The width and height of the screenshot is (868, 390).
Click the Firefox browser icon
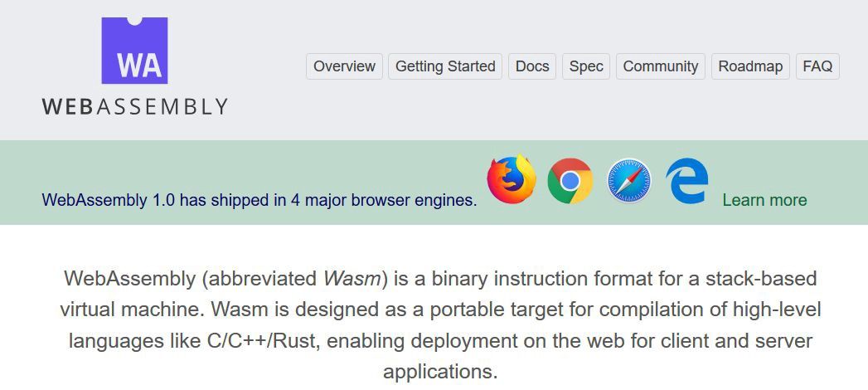click(x=512, y=180)
